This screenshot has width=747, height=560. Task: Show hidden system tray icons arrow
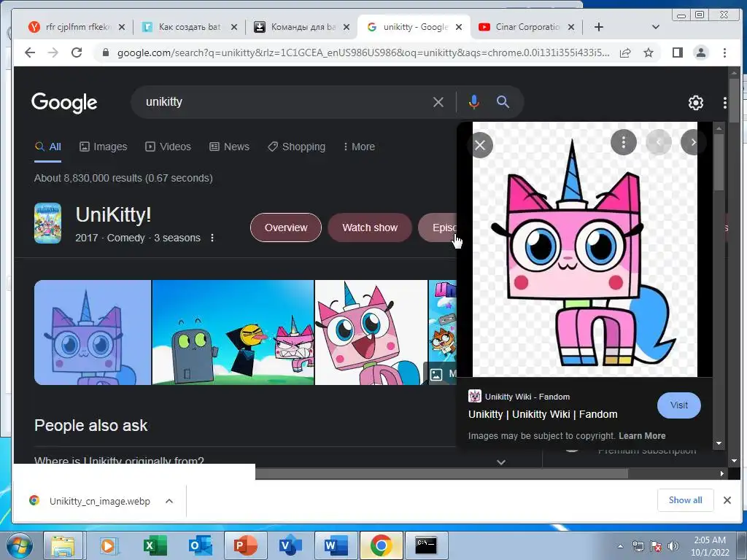pos(620,546)
